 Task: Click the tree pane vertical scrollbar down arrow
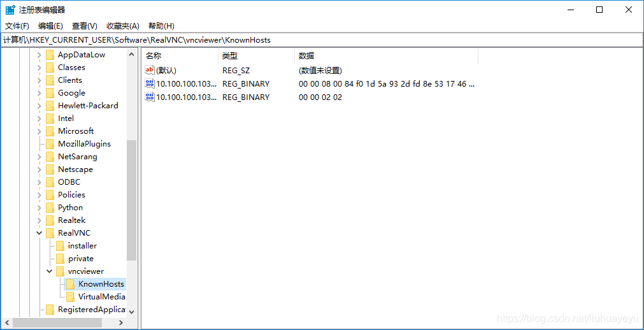coord(132,312)
